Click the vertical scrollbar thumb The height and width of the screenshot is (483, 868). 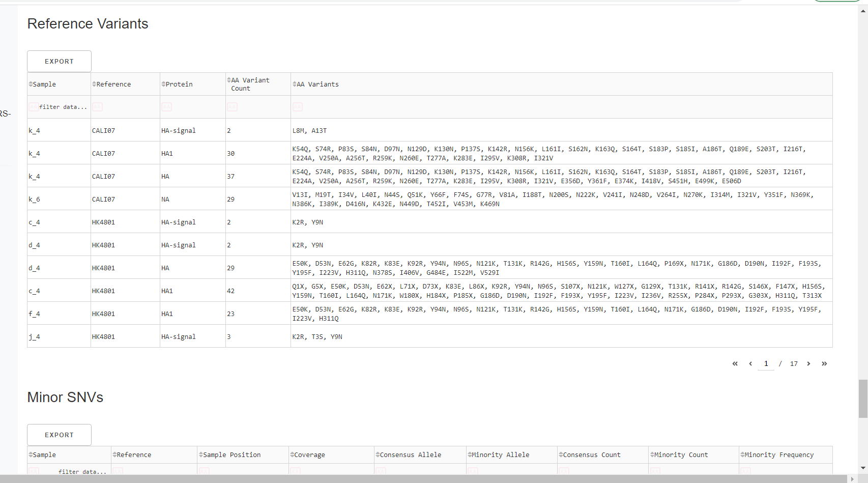coord(863,399)
